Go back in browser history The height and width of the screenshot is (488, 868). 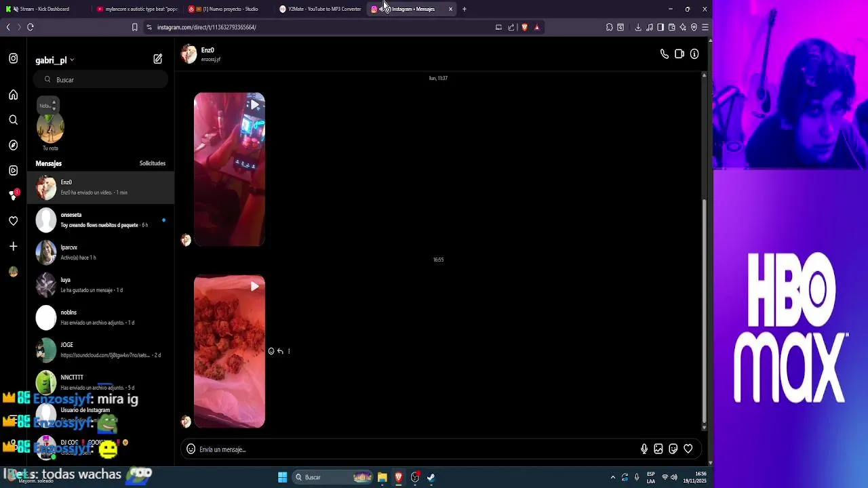[8, 27]
